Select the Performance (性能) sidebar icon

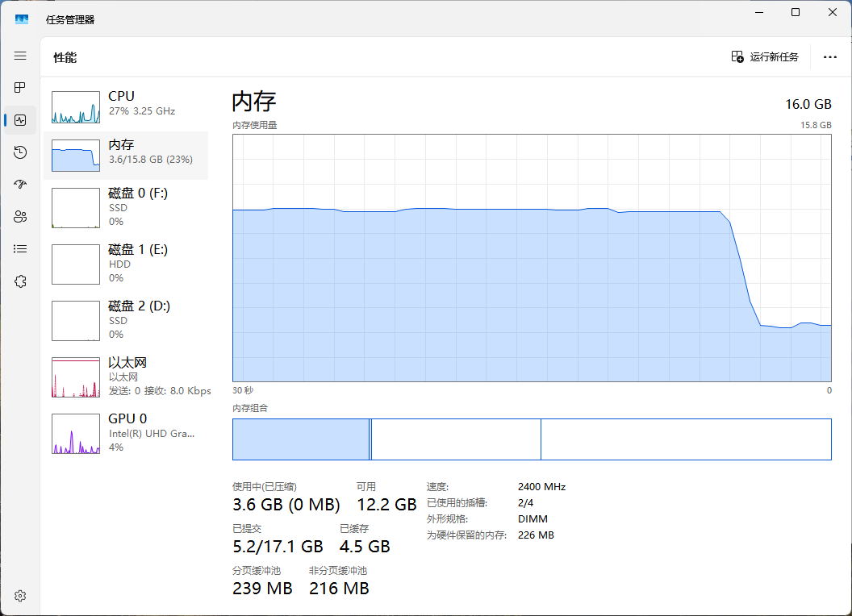click(x=20, y=120)
